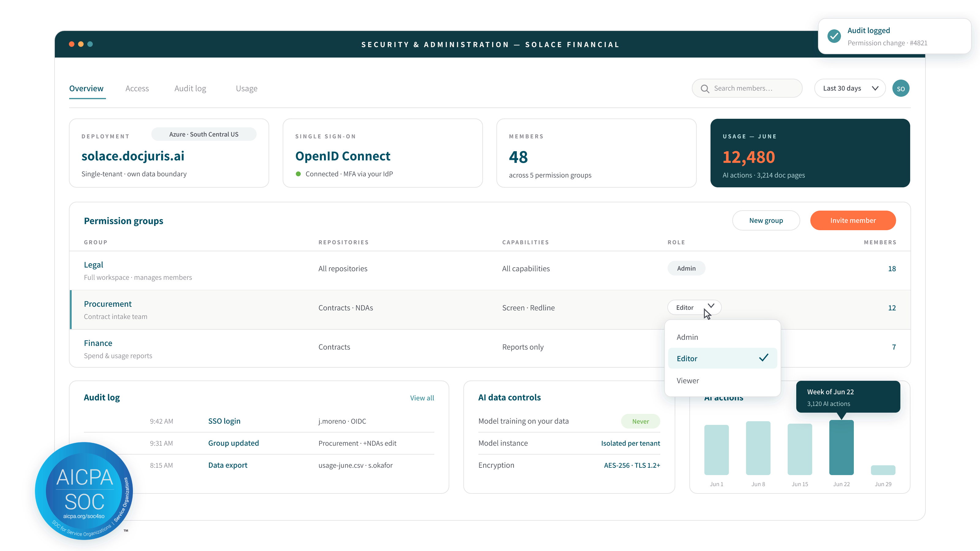
Task: Click AES-256 · TLS 1.2+ value
Action: tap(632, 465)
